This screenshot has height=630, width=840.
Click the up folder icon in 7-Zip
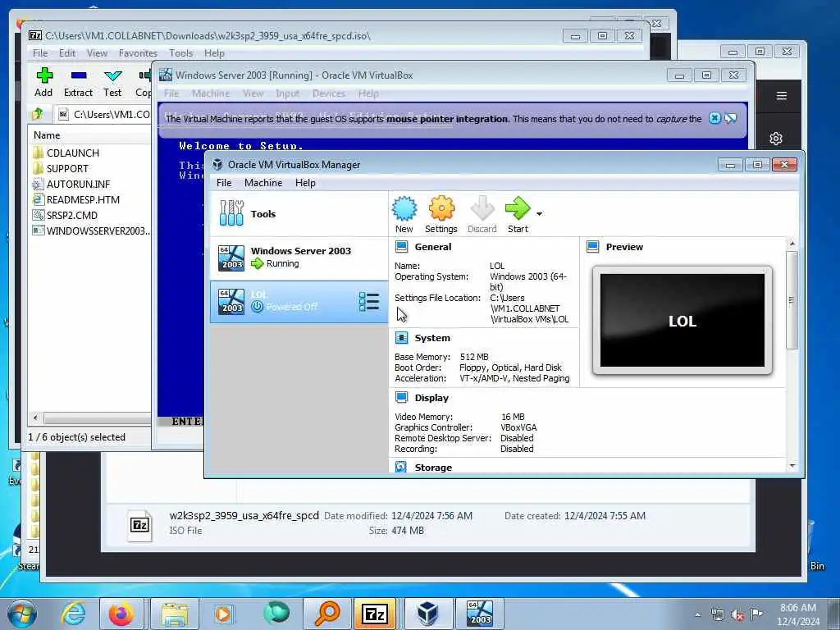pos(38,114)
